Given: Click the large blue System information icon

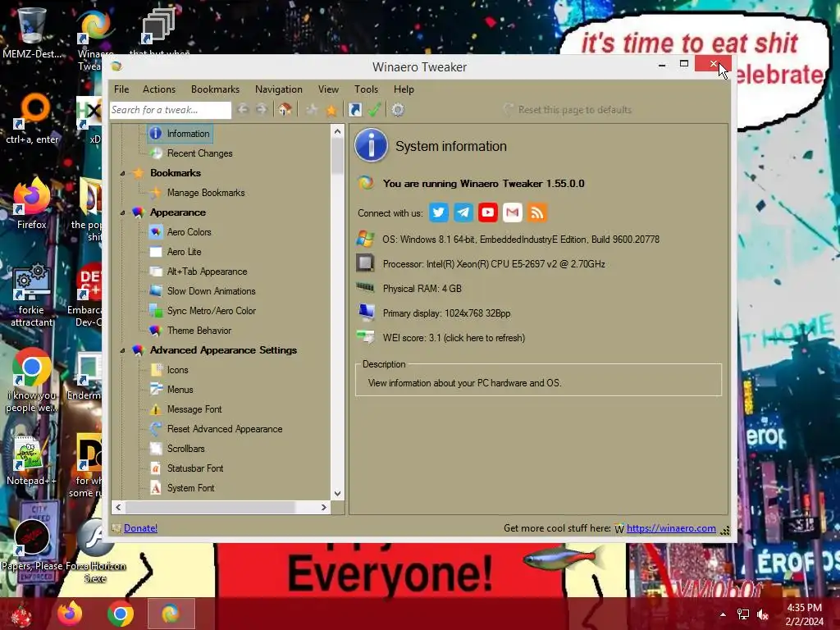Looking at the screenshot, I should 371,145.
